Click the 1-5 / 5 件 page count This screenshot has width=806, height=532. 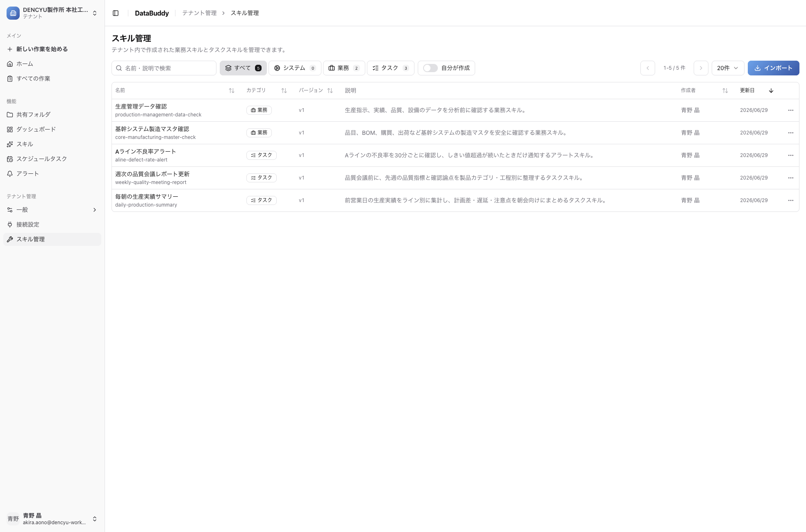pos(674,68)
